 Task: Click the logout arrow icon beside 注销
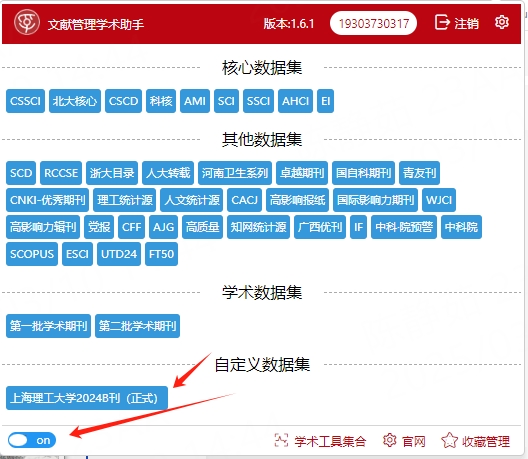pos(442,23)
